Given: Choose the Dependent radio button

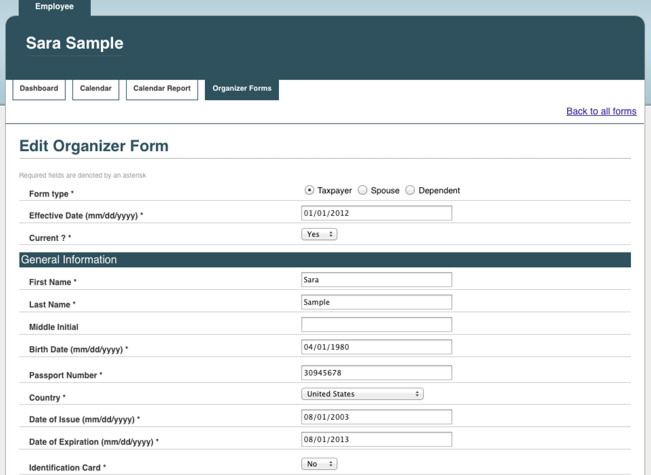Looking at the screenshot, I should (410, 190).
